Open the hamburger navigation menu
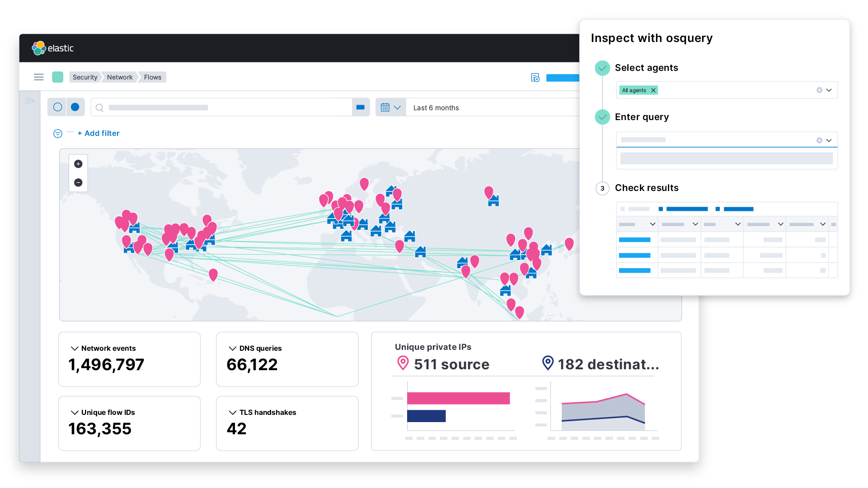Image resolution: width=868 pixels, height=488 pixels. point(39,77)
